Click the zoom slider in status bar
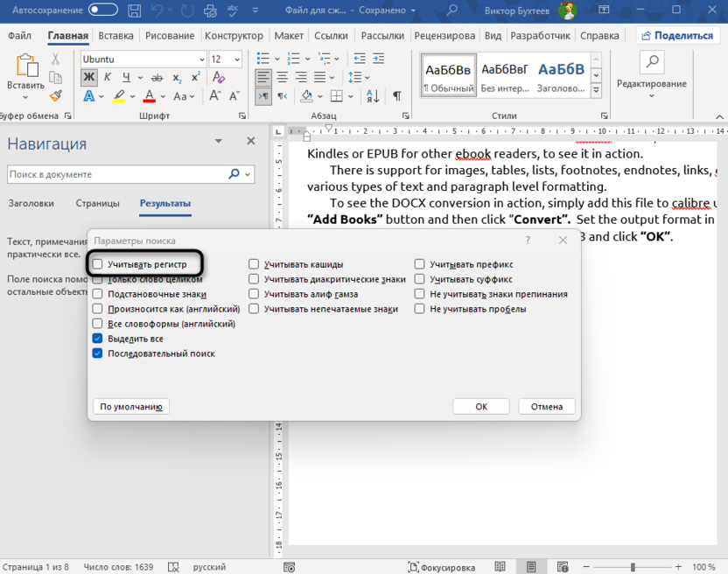 (x=633, y=567)
